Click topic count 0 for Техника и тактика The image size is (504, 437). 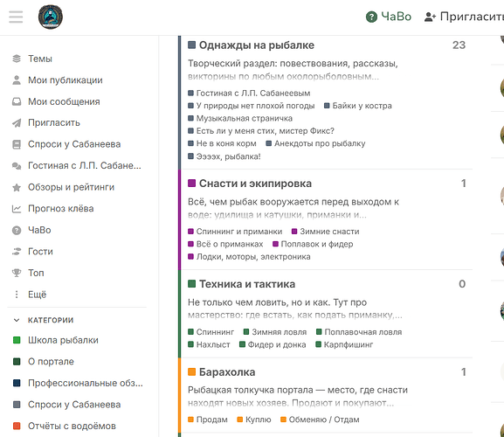[x=462, y=284]
